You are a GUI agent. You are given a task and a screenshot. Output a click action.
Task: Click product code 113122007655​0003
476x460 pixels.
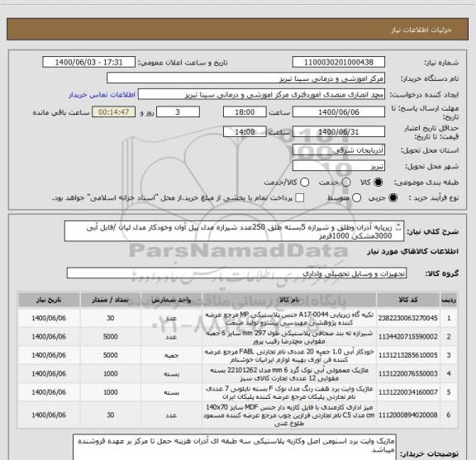407,373
